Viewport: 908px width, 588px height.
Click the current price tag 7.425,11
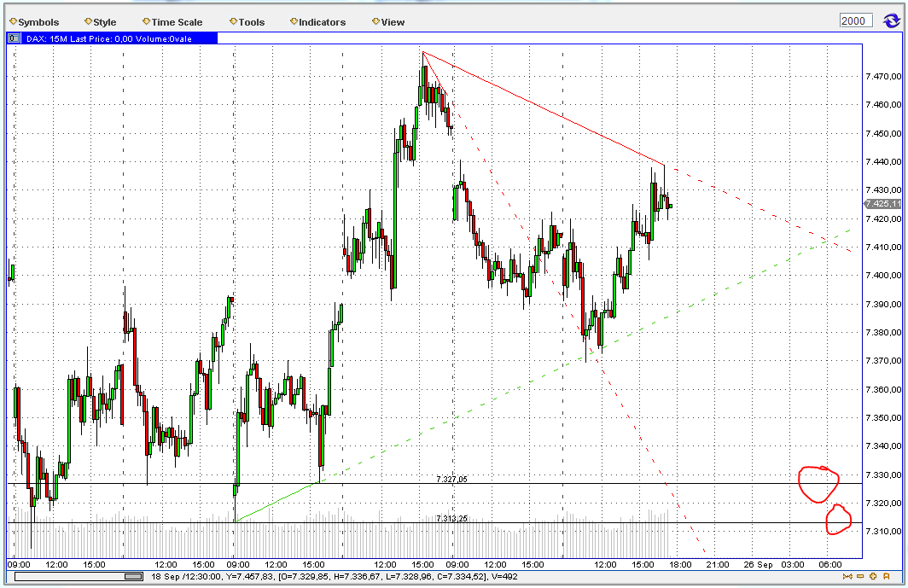tap(883, 203)
